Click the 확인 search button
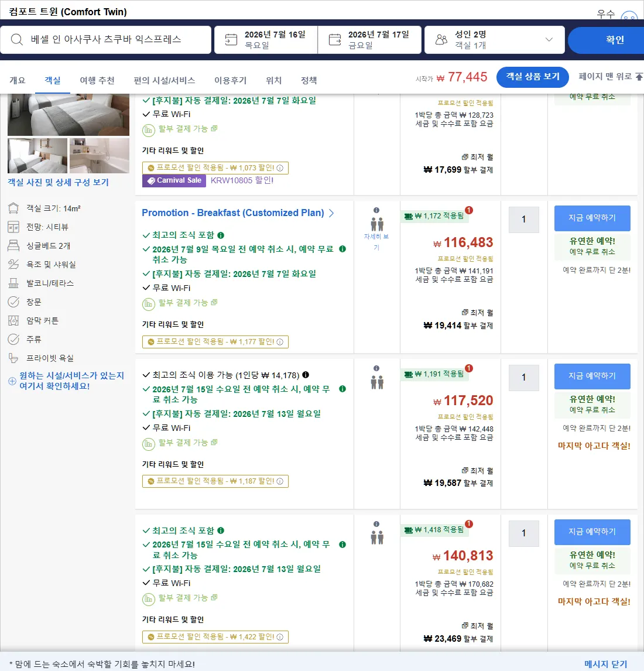The image size is (644, 671). pyautogui.click(x=606, y=40)
